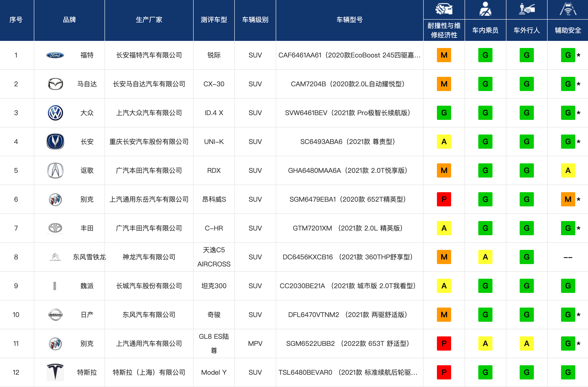Click the model name Model Y

214,372
